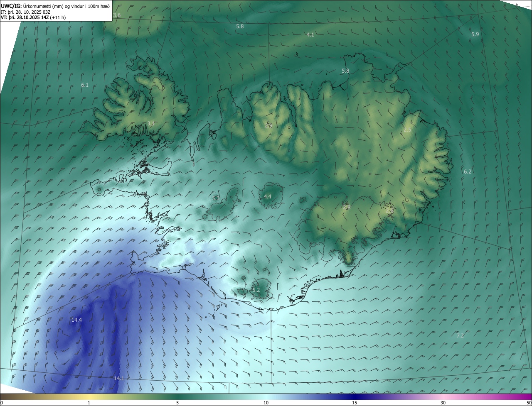Screen dimensions: 532x406
Task: Select the 14.1 value label over the sea
Action: [119, 379]
